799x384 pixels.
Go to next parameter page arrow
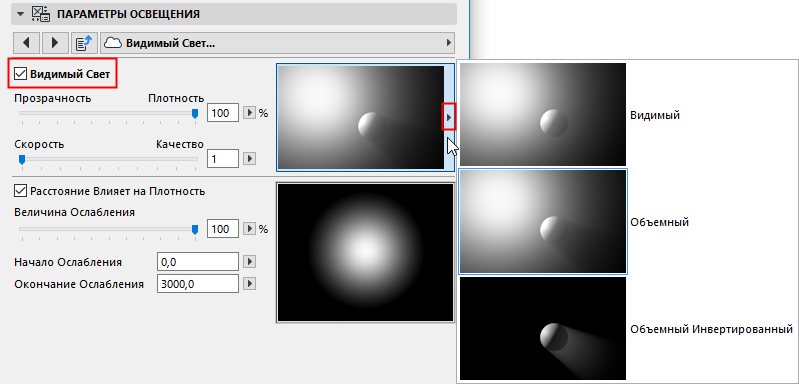pyautogui.click(x=55, y=43)
